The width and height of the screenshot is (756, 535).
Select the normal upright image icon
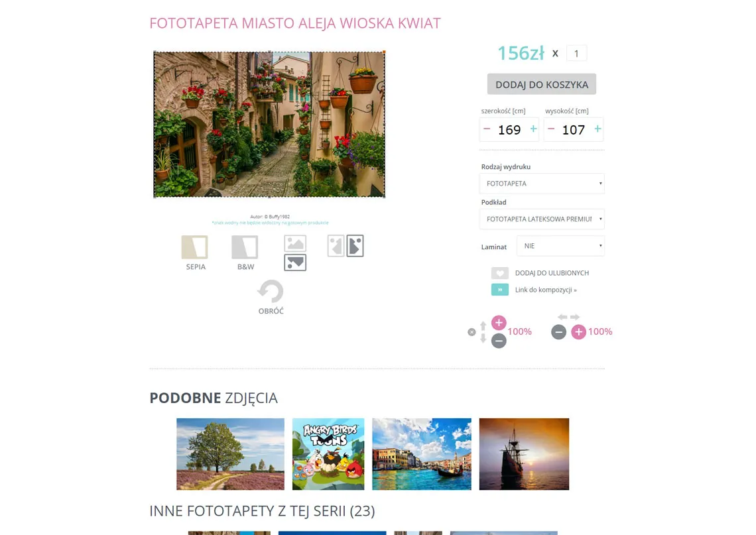295,243
